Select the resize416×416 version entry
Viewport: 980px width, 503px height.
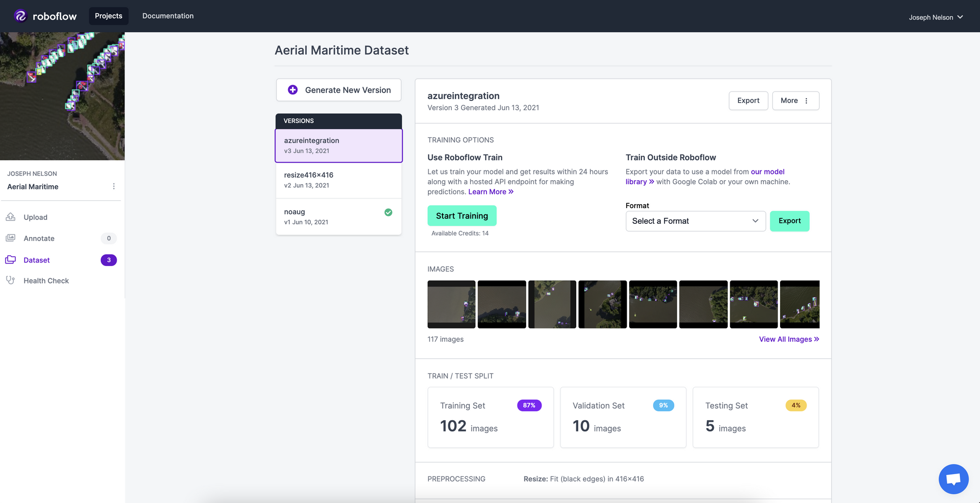pos(339,180)
